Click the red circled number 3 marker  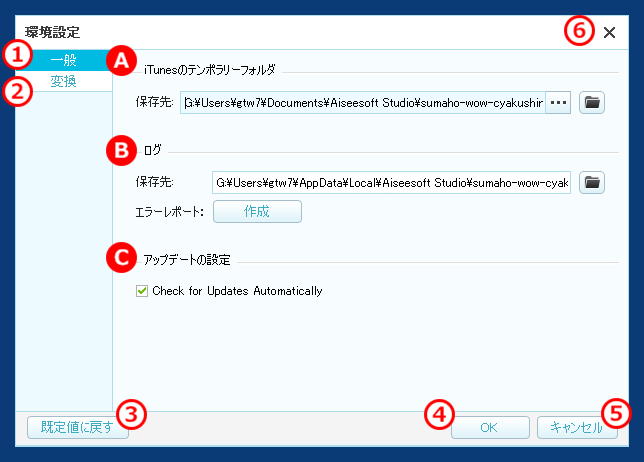131,412
